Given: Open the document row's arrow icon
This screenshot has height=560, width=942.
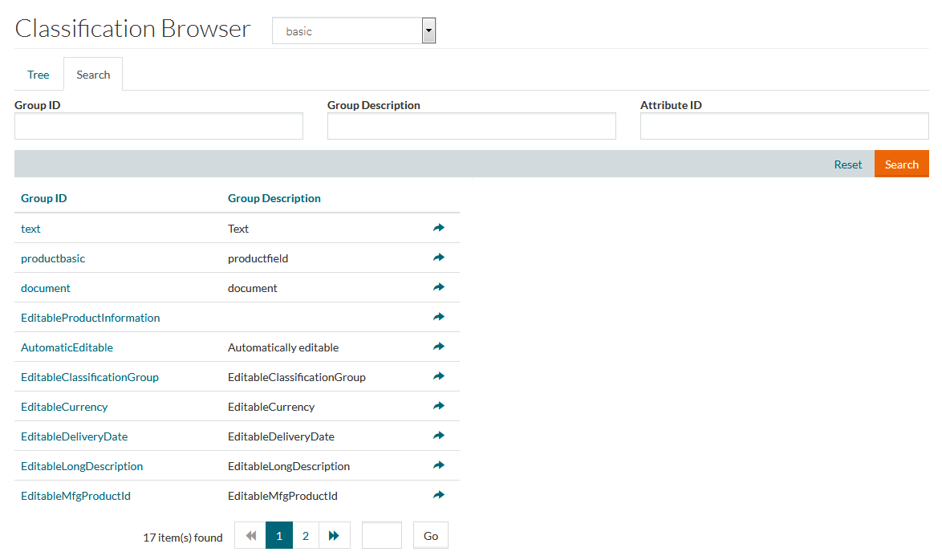Looking at the screenshot, I should pos(438,288).
